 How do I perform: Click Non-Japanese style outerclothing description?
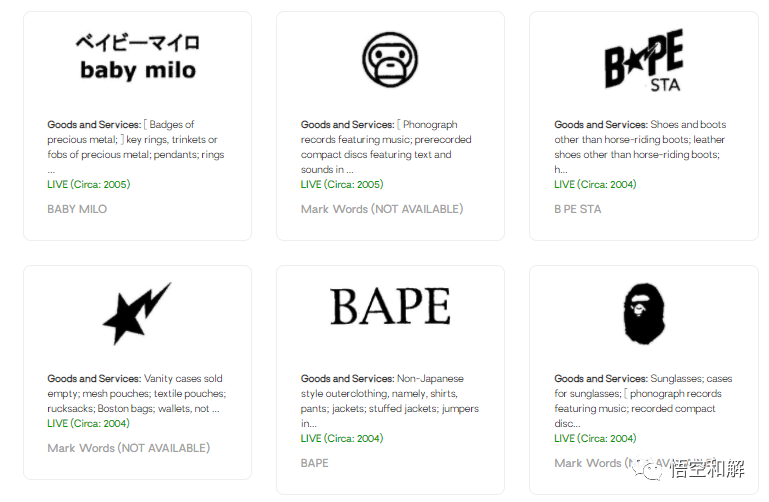[390, 401]
